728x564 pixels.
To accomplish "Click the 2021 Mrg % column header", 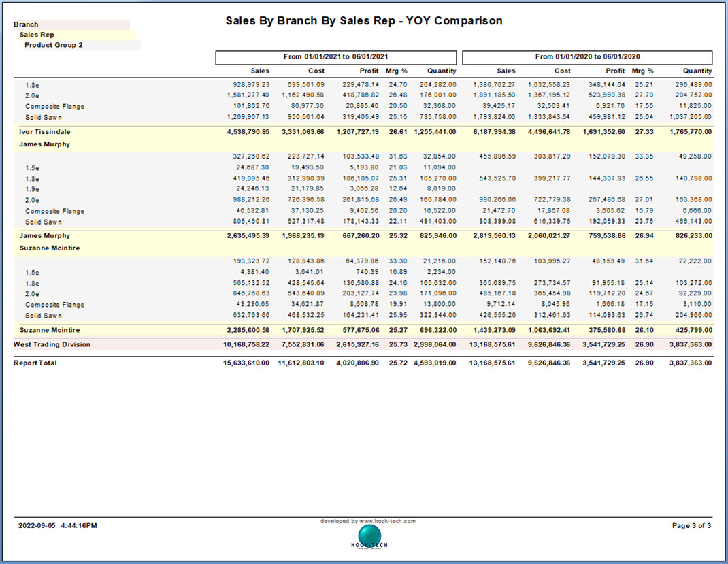I will point(397,71).
